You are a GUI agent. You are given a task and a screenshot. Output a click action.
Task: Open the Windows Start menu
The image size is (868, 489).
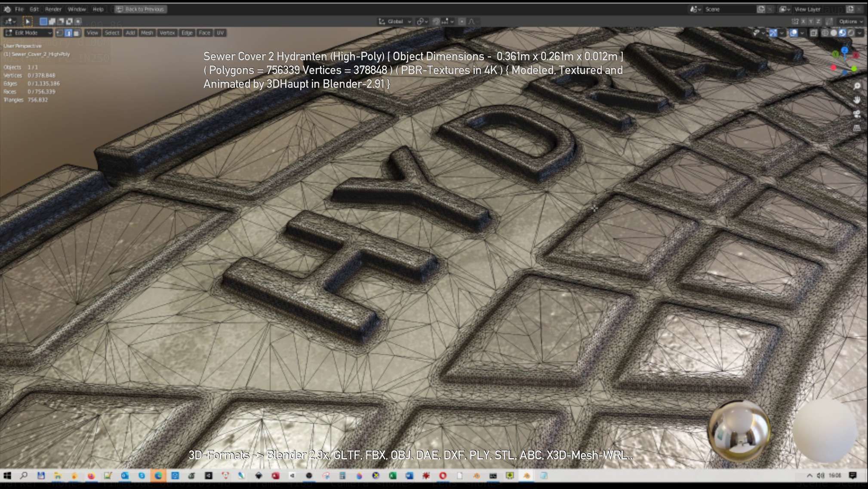(x=7, y=476)
